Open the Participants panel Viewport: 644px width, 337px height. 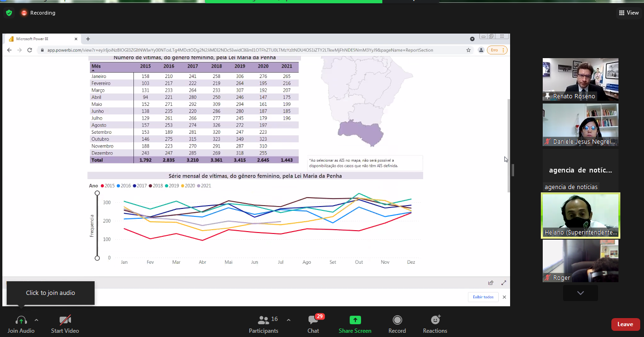264,320
